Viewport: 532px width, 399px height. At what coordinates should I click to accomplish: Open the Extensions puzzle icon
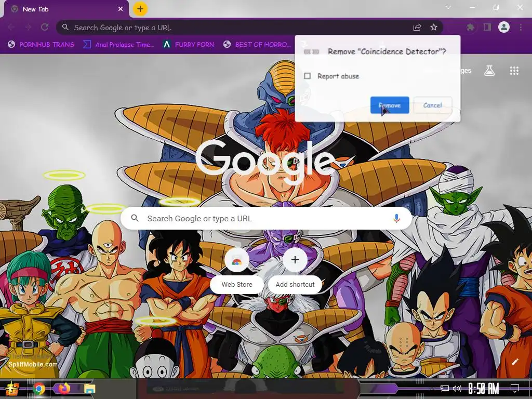point(470,27)
